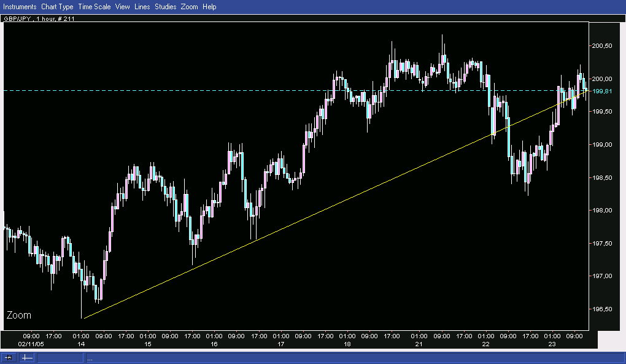Click the day 21 date label

pos(419,344)
